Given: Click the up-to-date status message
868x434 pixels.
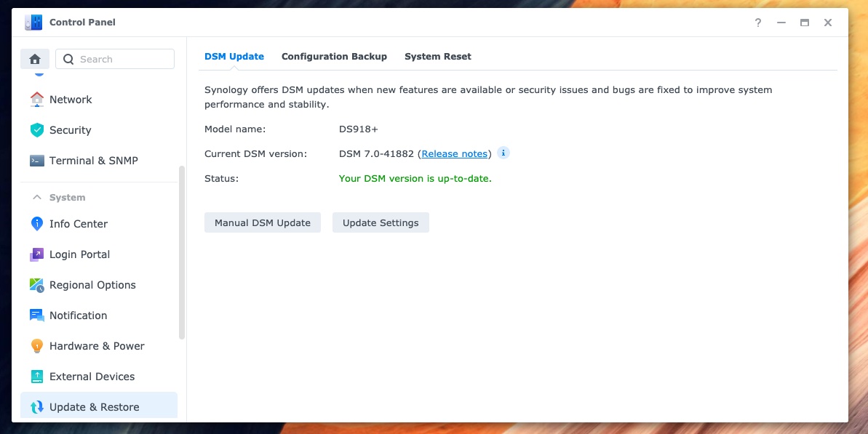Looking at the screenshot, I should pos(415,179).
